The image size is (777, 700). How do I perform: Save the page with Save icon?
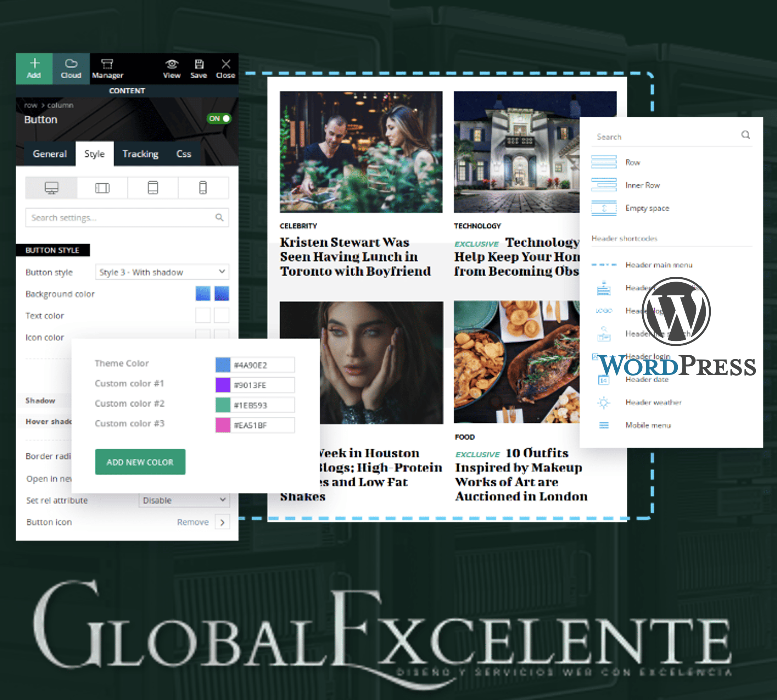click(x=199, y=69)
